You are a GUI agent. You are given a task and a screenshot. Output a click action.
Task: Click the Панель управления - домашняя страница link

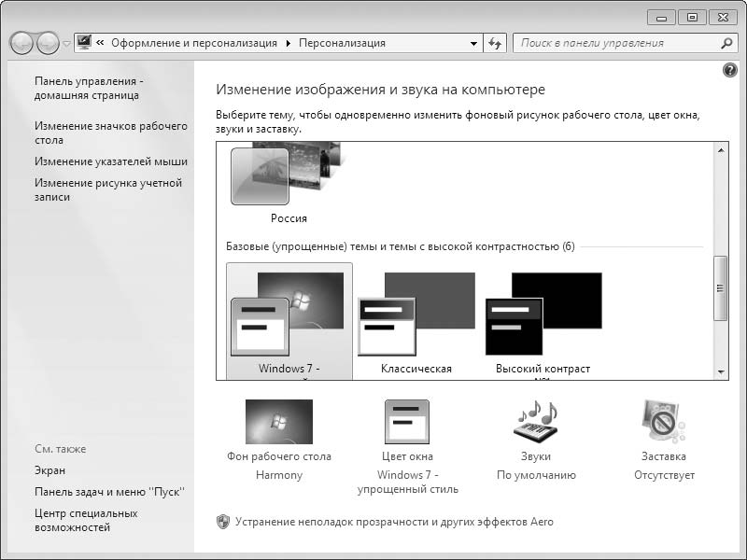tap(89, 88)
